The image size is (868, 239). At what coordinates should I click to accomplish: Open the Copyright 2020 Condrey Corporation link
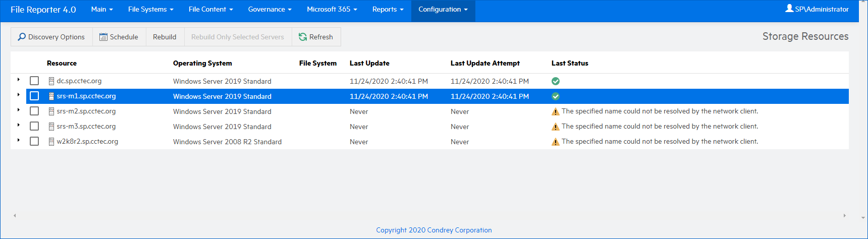[x=433, y=230]
